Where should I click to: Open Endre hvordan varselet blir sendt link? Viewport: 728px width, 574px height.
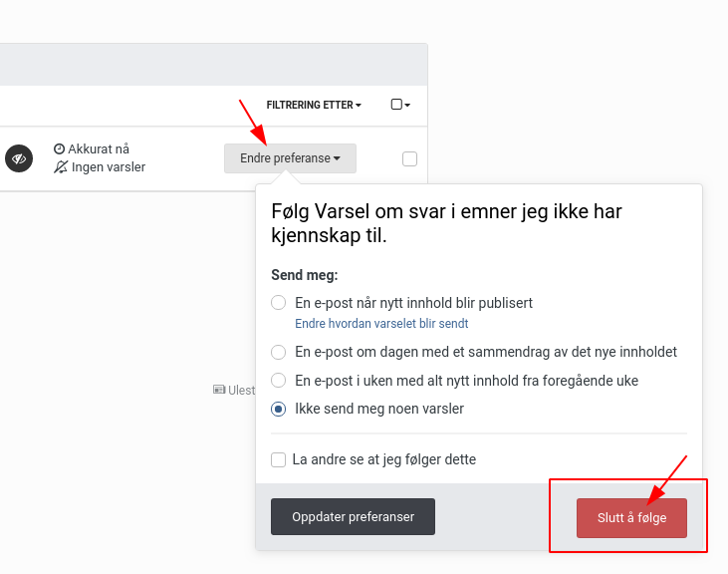tap(381, 324)
